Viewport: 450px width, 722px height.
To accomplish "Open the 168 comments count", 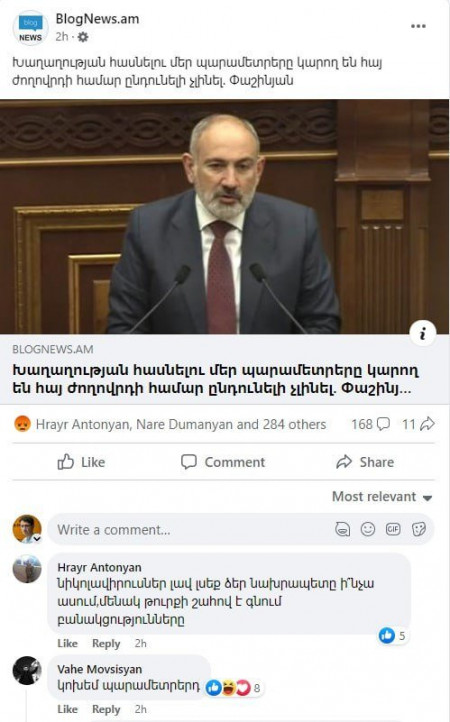I will (370, 424).
